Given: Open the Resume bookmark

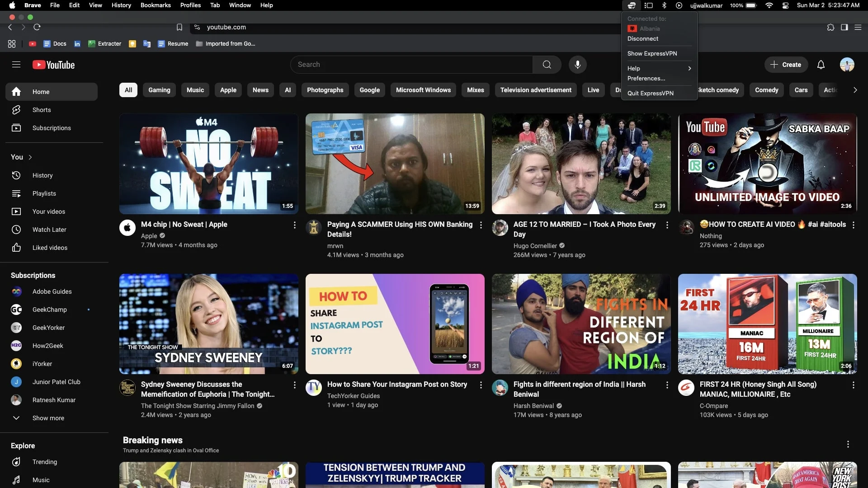Looking at the screenshot, I should pos(173,44).
